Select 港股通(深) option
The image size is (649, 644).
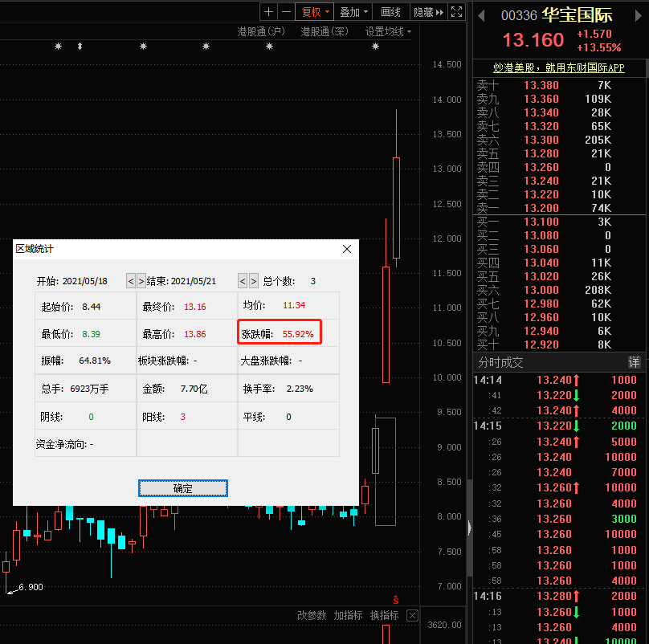click(324, 31)
